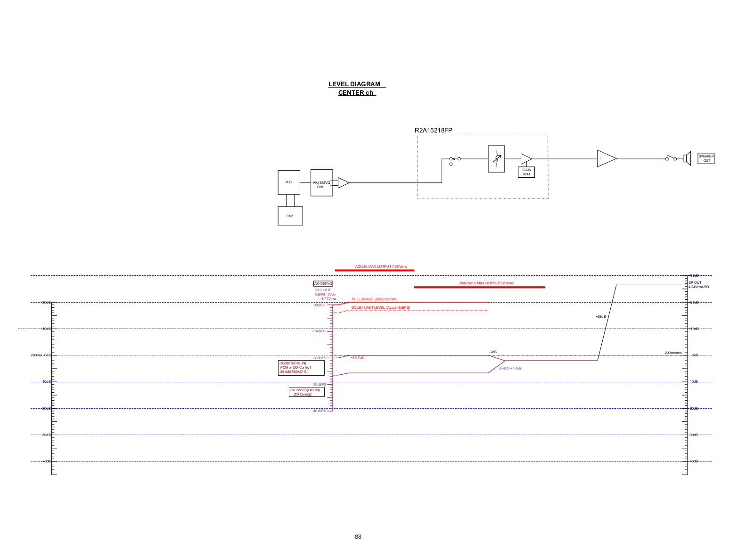Click the SPEAKER OUT box
Viewport: 754px width, 560px height.
click(x=706, y=158)
